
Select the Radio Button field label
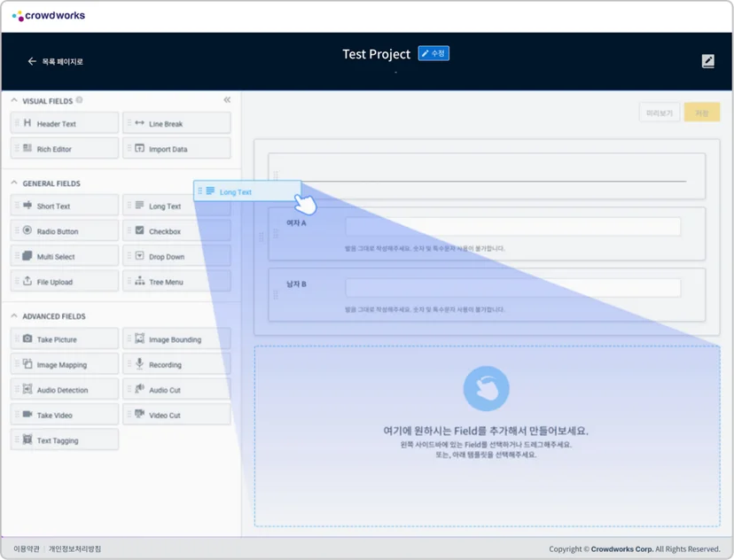point(58,231)
